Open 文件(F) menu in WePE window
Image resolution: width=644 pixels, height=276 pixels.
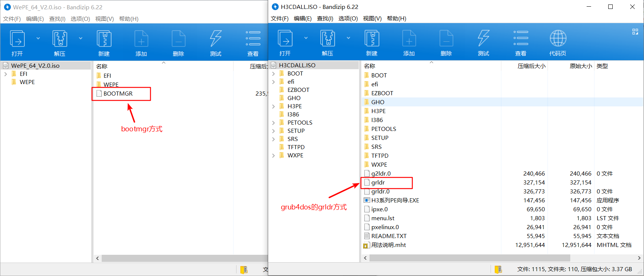pyautogui.click(x=12, y=19)
